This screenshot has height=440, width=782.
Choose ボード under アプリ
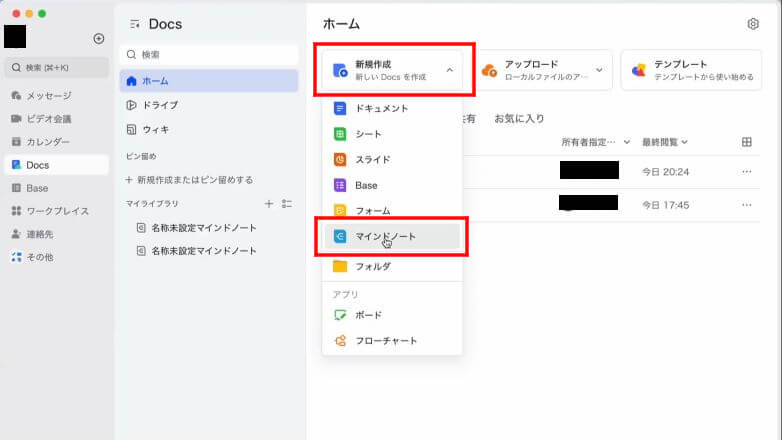(x=392, y=315)
